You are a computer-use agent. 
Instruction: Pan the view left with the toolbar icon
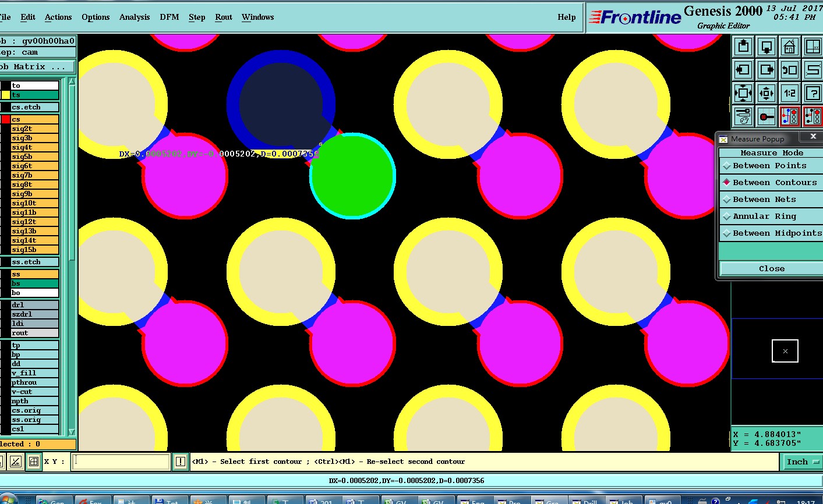[x=743, y=70]
